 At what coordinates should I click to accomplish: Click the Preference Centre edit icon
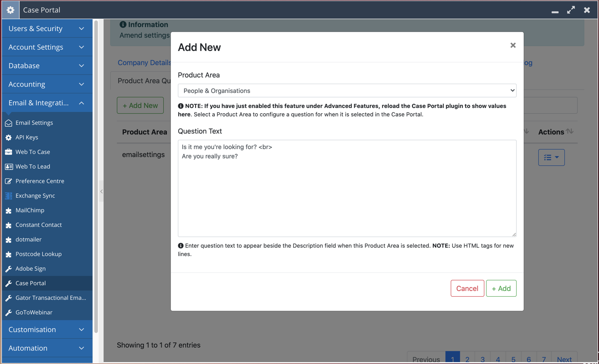[8, 181]
